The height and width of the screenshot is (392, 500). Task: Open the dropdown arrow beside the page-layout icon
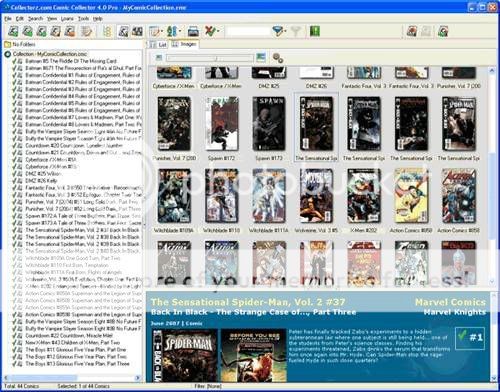[162, 32]
